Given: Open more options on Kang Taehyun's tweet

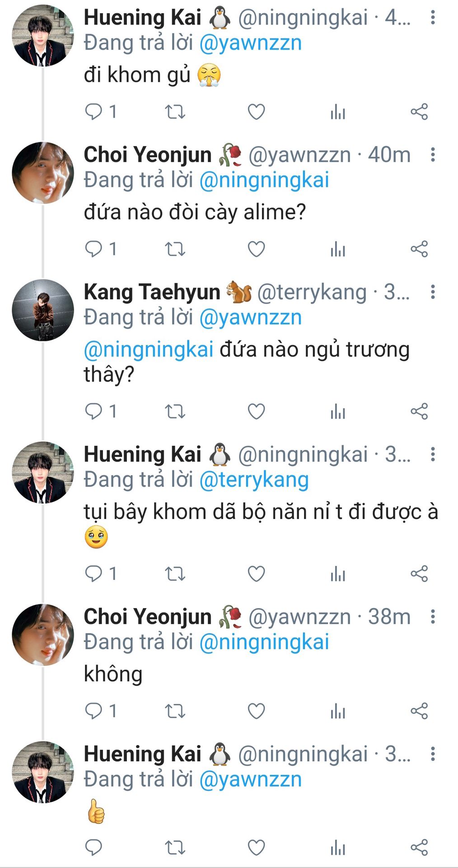Looking at the screenshot, I should (433, 292).
